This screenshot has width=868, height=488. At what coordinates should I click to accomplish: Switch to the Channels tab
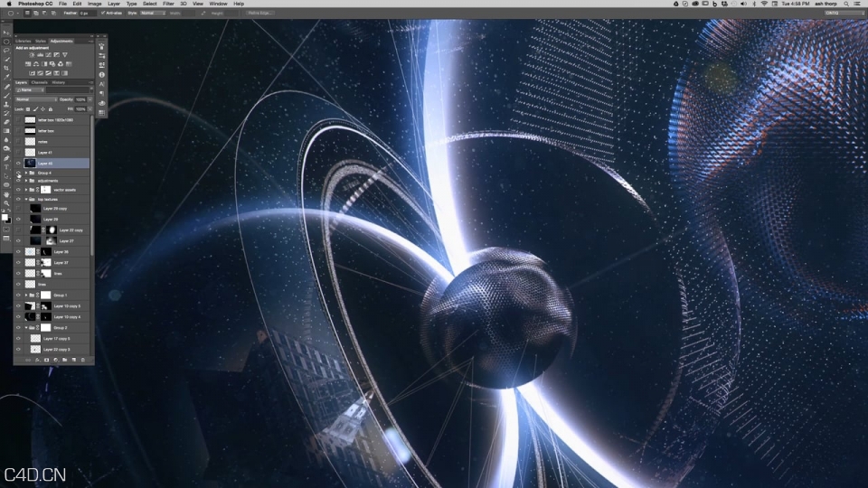tap(40, 82)
